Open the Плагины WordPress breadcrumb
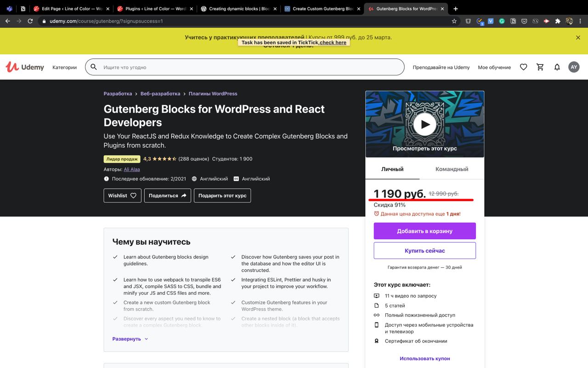 click(x=213, y=93)
